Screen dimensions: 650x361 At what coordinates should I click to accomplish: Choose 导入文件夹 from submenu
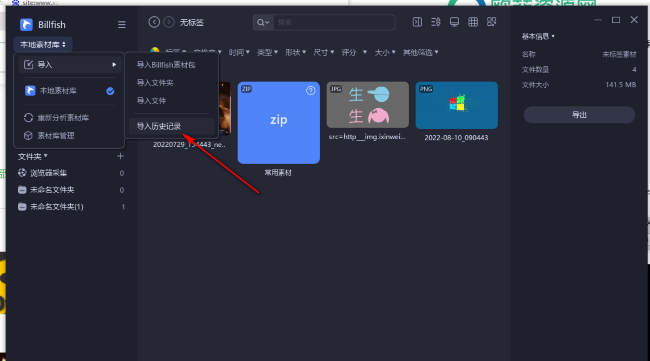(x=155, y=82)
